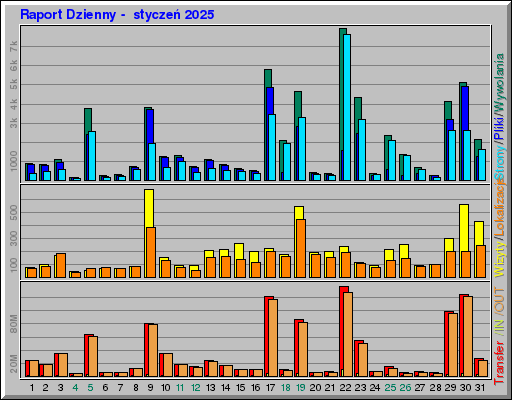Click day label 22 on the x-axis
This screenshot has width=512, height=400.
pos(345,388)
